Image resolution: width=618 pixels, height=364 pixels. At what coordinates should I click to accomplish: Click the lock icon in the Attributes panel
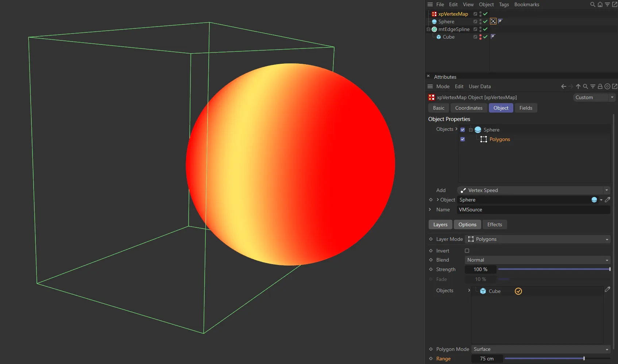pyautogui.click(x=600, y=86)
